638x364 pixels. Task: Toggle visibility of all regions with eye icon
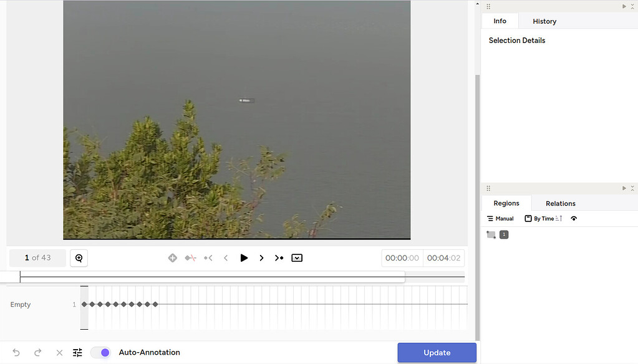(x=573, y=218)
